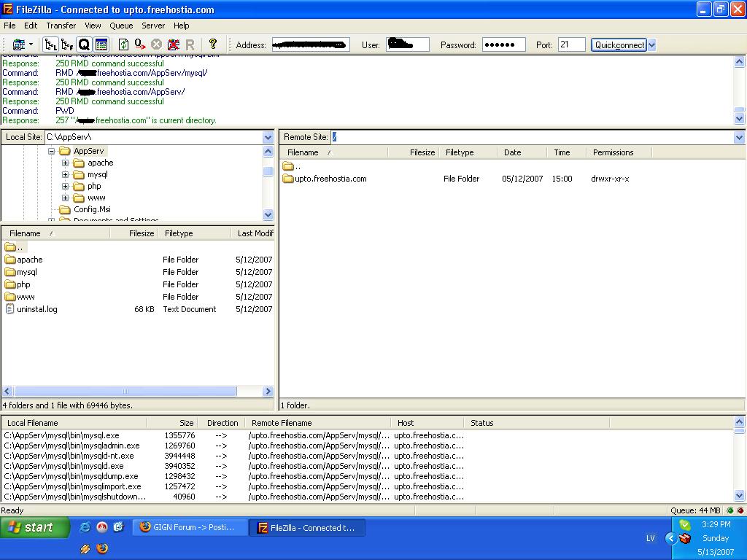Sort the queue by Direction column
Screen dimensions: 747x560
tap(222, 423)
